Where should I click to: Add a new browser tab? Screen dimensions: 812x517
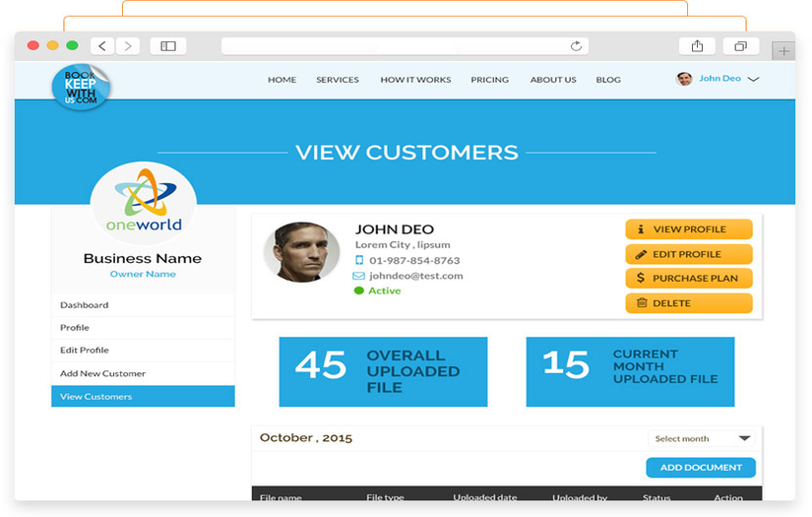tap(783, 51)
